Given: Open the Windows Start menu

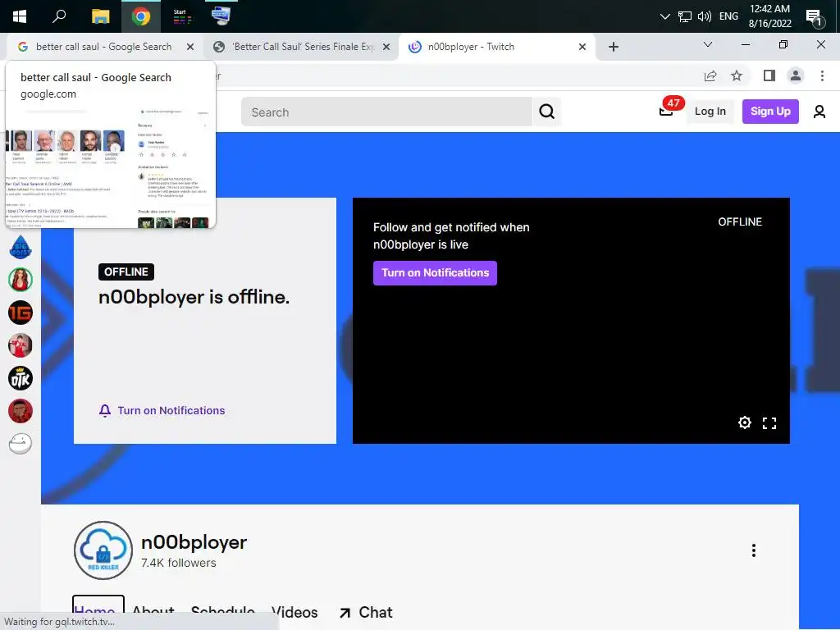Looking at the screenshot, I should pyautogui.click(x=20, y=16).
